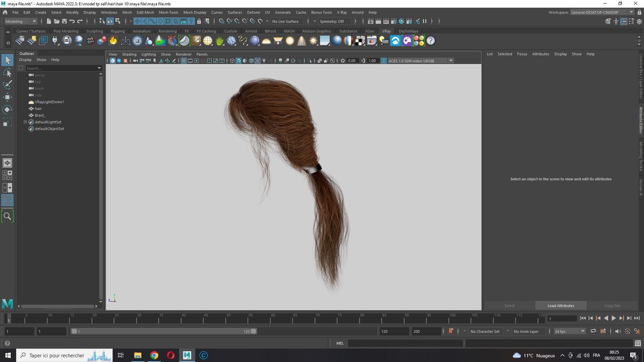Click the playback range slider bar
This screenshot has height=362, width=644.
(x=164, y=331)
